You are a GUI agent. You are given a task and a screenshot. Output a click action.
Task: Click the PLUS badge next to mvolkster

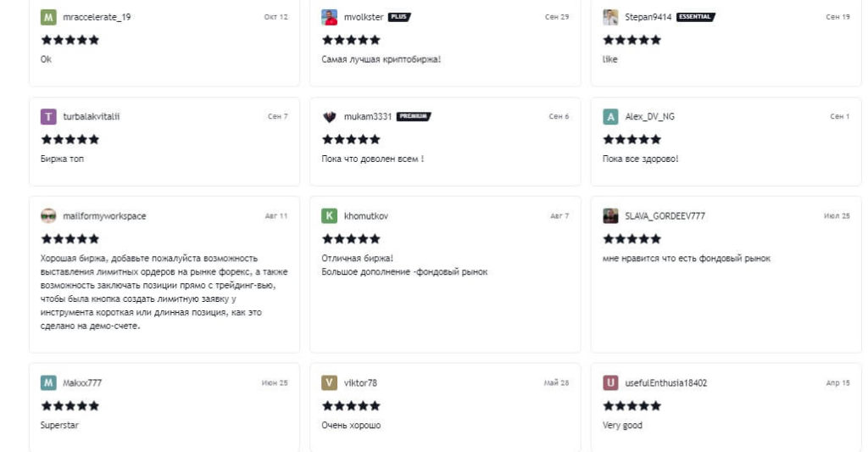click(399, 17)
